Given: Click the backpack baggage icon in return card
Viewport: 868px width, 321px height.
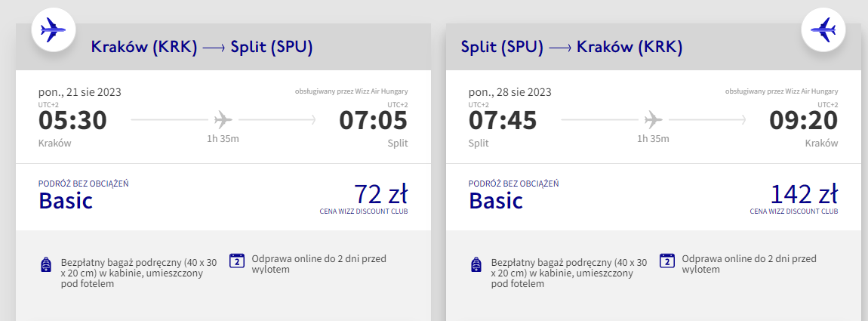Looking at the screenshot, I should (476, 264).
